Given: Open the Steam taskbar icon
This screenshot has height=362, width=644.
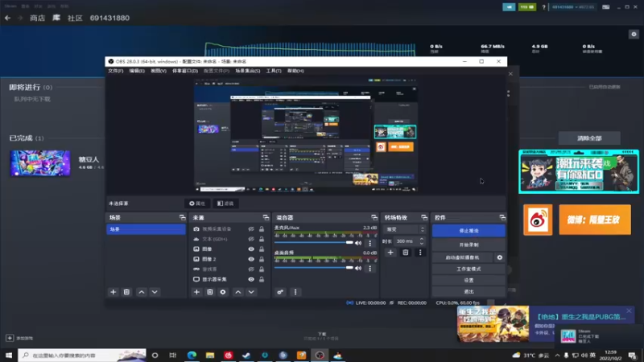Looking at the screenshot, I should (x=246, y=355).
